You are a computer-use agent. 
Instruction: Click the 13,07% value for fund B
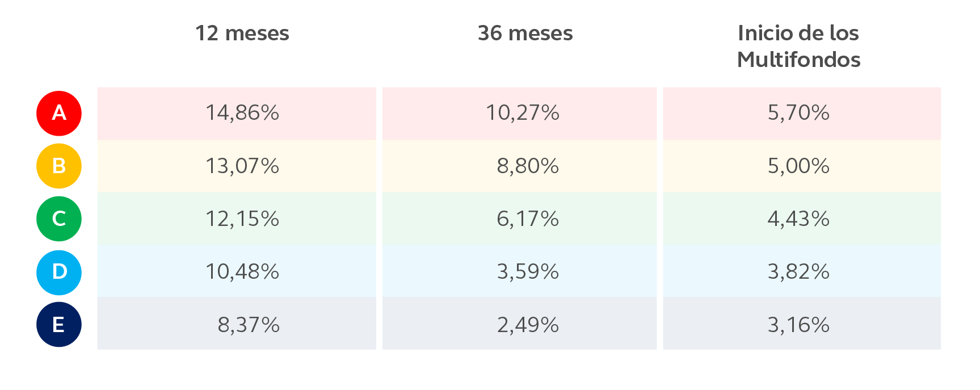click(x=242, y=166)
